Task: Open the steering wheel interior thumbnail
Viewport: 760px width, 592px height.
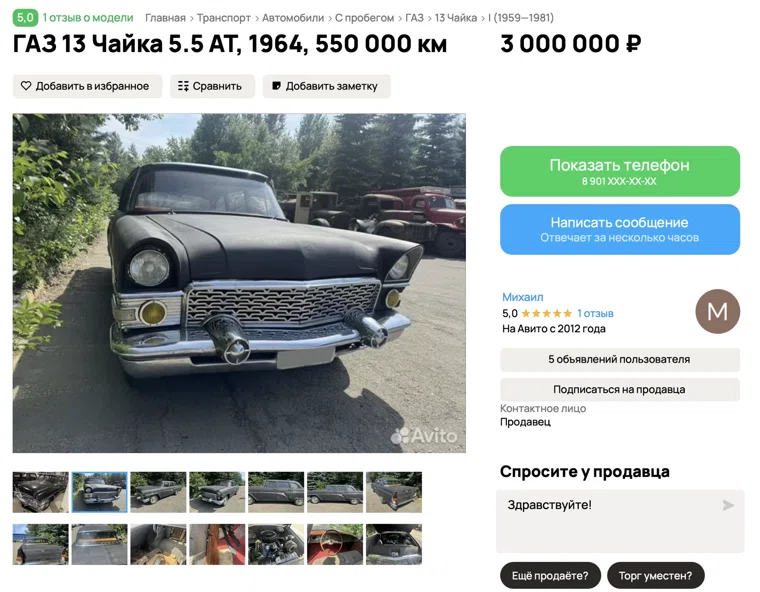Action: pos(335,544)
